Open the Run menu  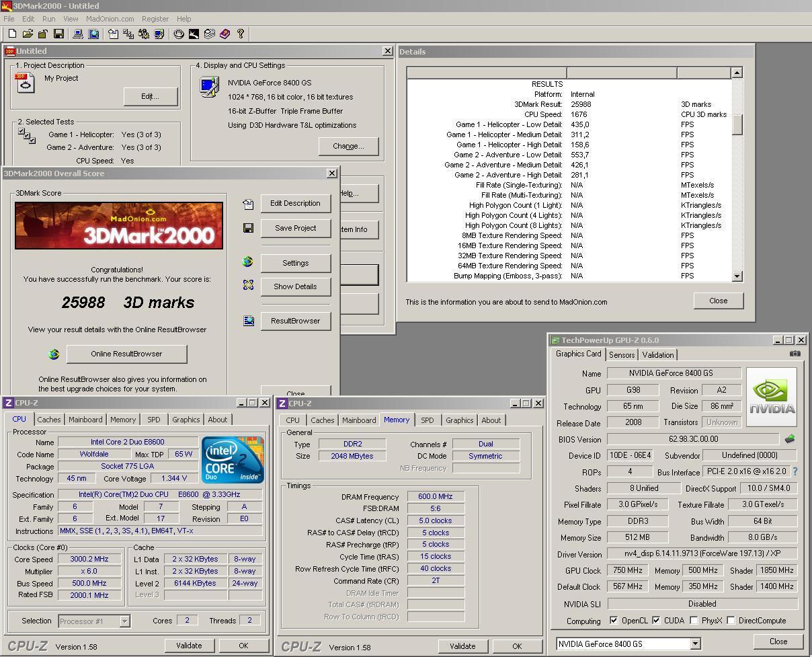coord(48,19)
